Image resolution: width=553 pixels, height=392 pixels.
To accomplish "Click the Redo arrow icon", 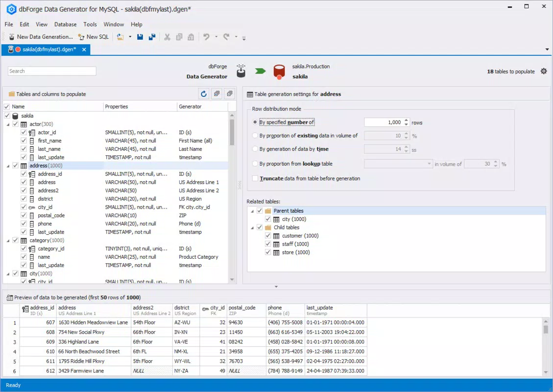I will pos(226,37).
